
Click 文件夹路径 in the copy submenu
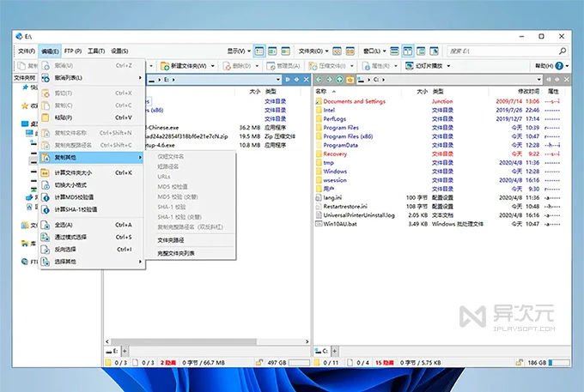[x=173, y=240]
